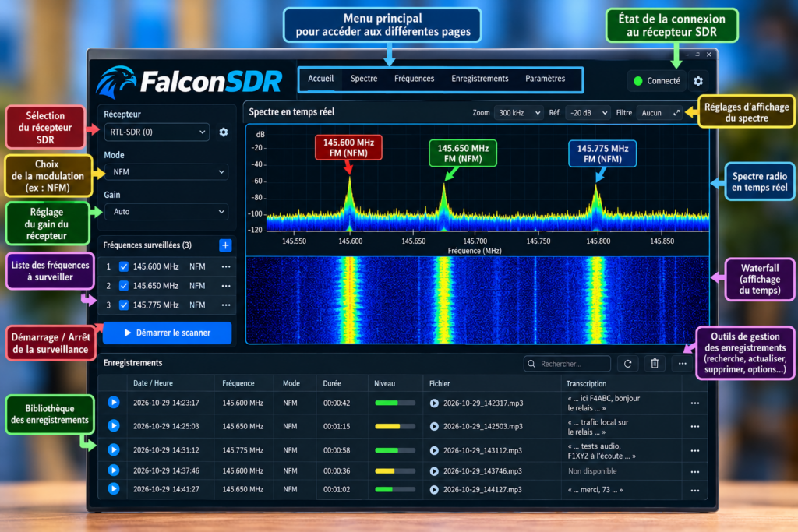Image resolution: width=798 pixels, height=532 pixels.
Task: Sort recordings by Durée column
Action: click(x=332, y=383)
